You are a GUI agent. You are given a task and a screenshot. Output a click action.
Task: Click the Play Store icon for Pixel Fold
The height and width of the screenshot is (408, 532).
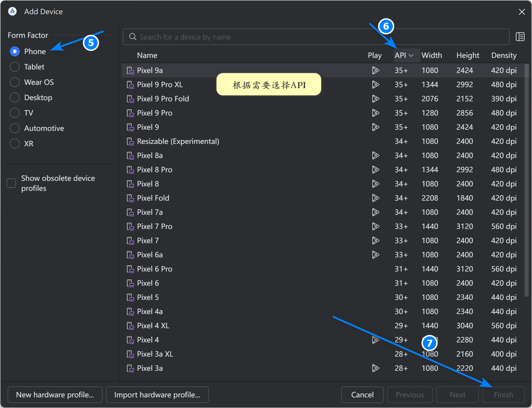376,198
